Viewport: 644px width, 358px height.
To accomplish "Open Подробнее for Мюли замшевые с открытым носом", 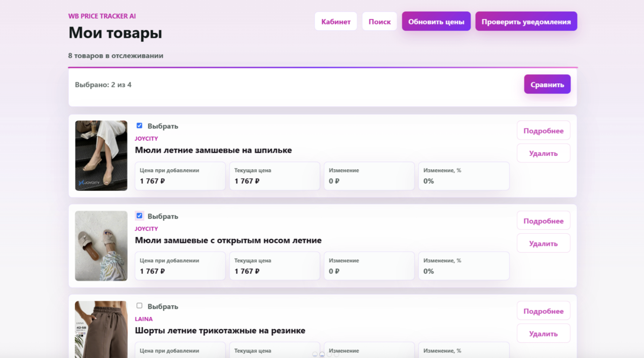I will [543, 221].
